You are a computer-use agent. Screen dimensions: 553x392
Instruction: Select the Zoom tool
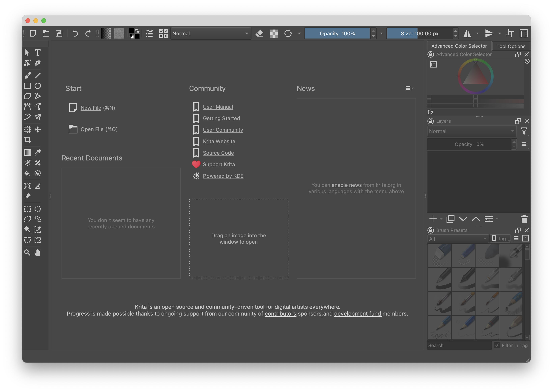pos(27,253)
